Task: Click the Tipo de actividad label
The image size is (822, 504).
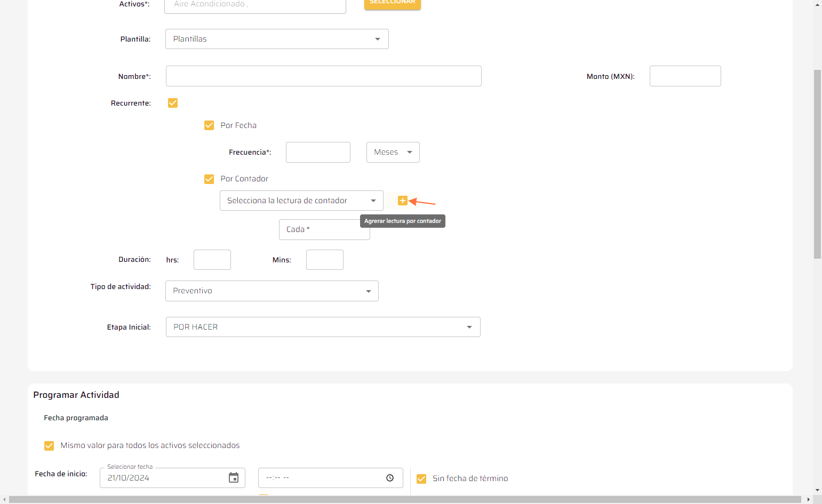Action: point(121,286)
